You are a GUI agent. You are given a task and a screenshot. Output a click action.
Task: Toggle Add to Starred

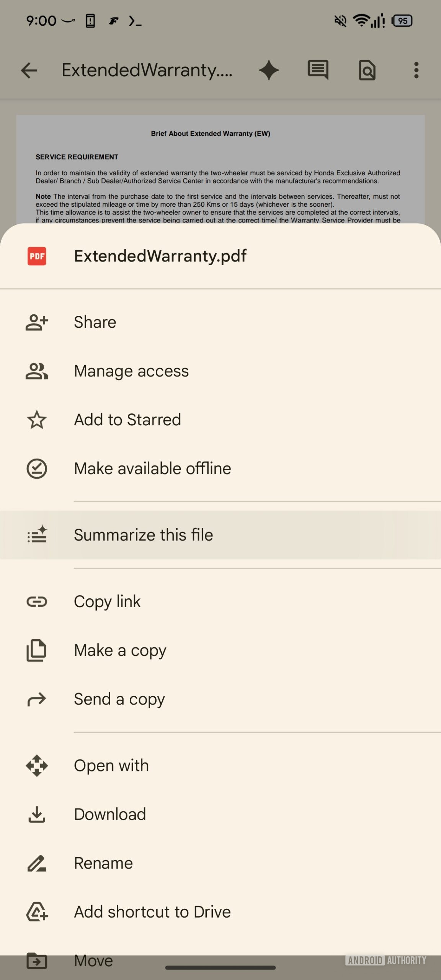coord(127,420)
